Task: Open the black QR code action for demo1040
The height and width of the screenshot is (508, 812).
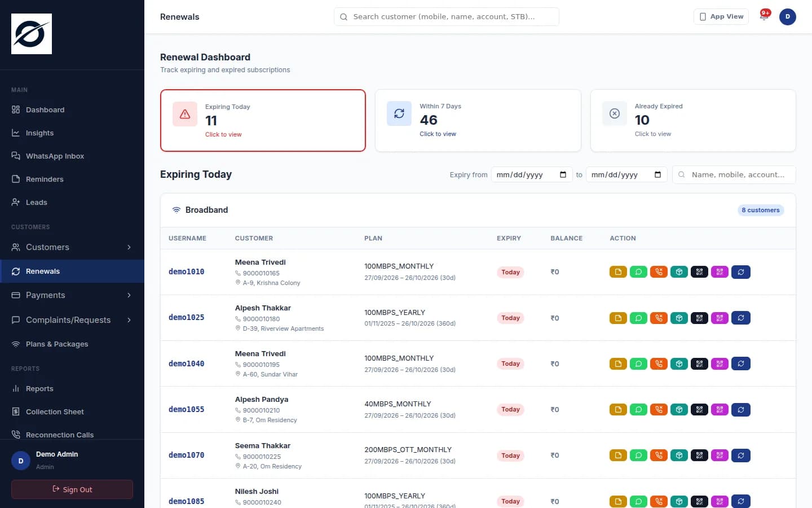Action: click(x=699, y=364)
